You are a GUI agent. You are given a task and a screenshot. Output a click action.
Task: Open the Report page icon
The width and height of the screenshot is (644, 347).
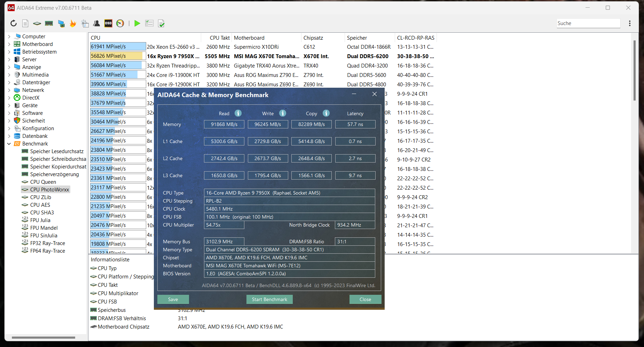pos(25,23)
